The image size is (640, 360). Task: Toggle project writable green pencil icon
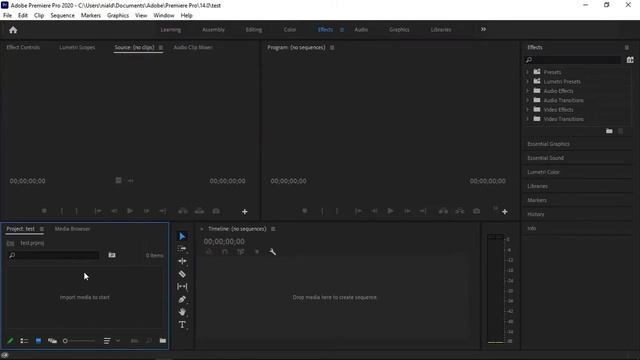click(10, 340)
